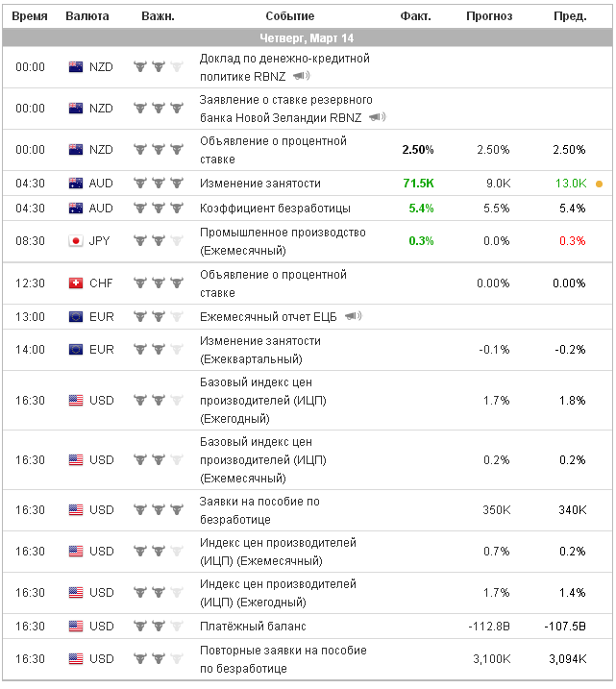Screen dimensions: 616x689
Task: Open the Коэффициент безработицы event
Action: tap(275, 209)
